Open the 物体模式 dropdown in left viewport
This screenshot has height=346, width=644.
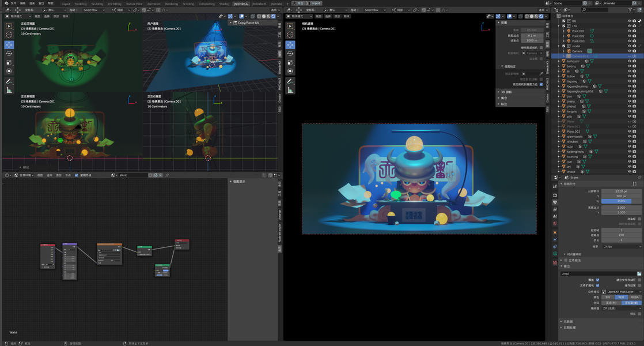18,17
